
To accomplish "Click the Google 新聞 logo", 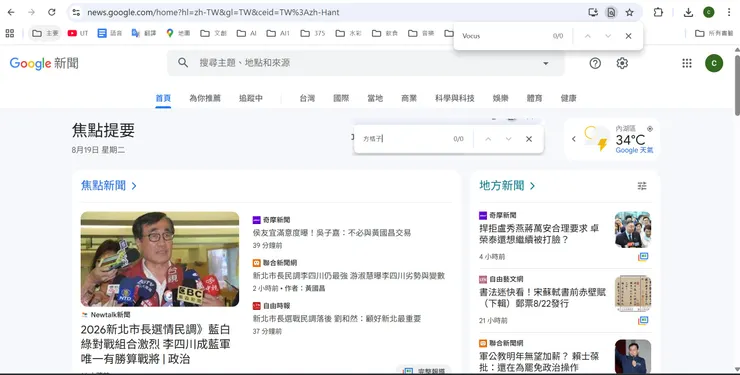I will [x=44, y=63].
